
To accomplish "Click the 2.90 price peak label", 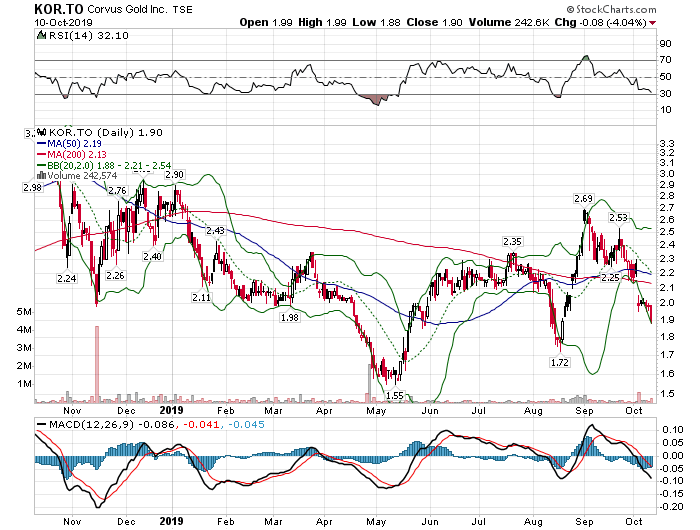I will (174, 175).
